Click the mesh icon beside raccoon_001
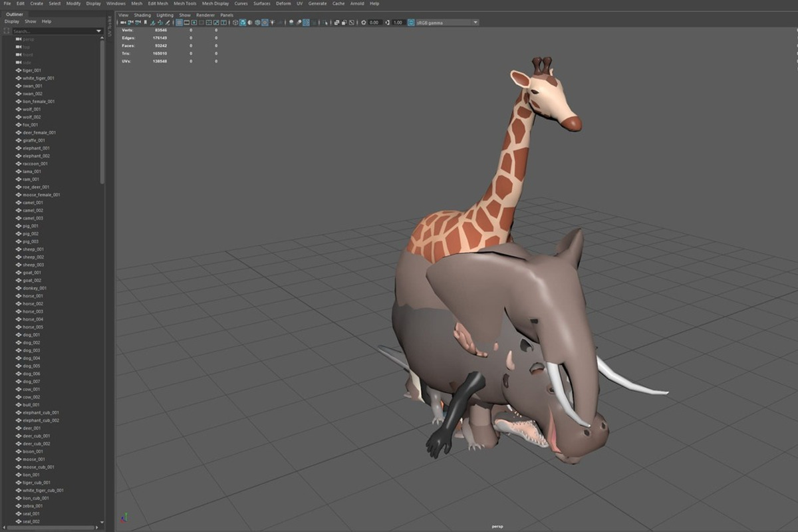The height and width of the screenshot is (532, 798). pyautogui.click(x=18, y=164)
